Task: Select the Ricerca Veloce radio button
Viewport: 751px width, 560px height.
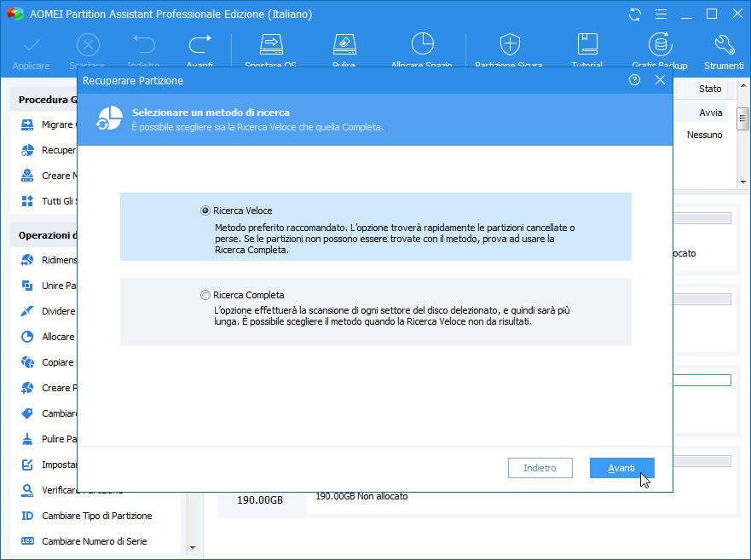Action: tap(205, 211)
